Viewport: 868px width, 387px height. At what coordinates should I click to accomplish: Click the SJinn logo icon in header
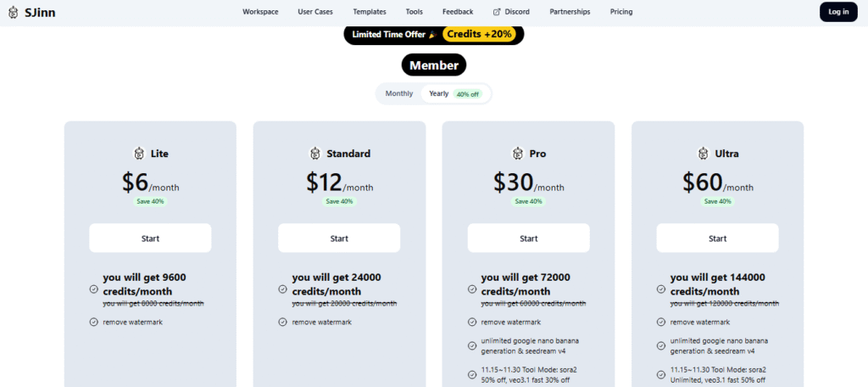coord(14,12)
